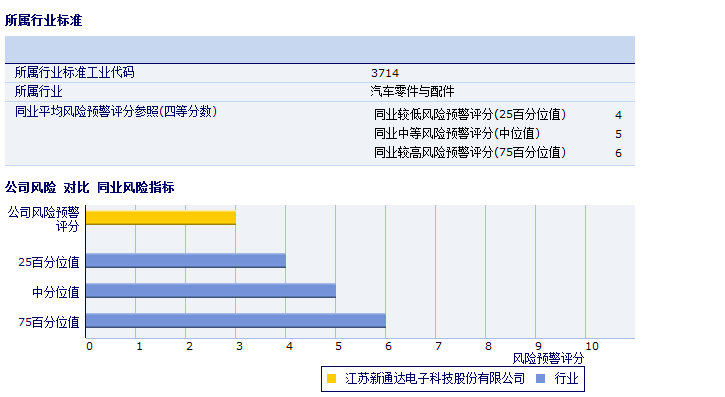Click the 所属行业标准工业代码 label

pyautogui.click(x=74, y=73)
